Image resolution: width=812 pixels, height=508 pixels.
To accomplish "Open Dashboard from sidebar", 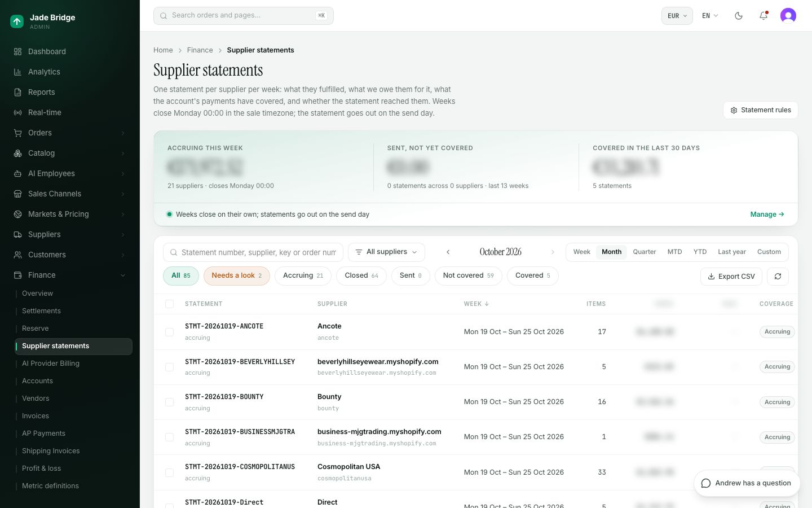I will [70, 51].
